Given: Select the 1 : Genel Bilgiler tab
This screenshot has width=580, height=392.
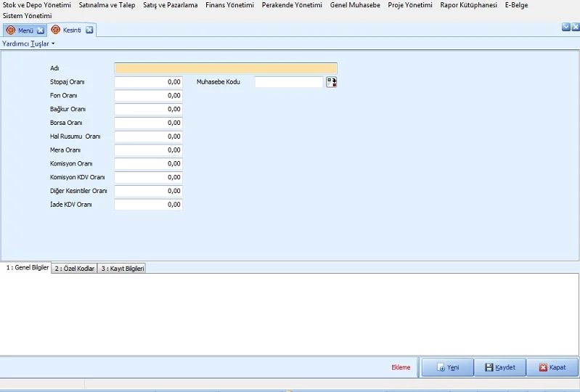Looking at the screenshot, I should click(26, 268).
